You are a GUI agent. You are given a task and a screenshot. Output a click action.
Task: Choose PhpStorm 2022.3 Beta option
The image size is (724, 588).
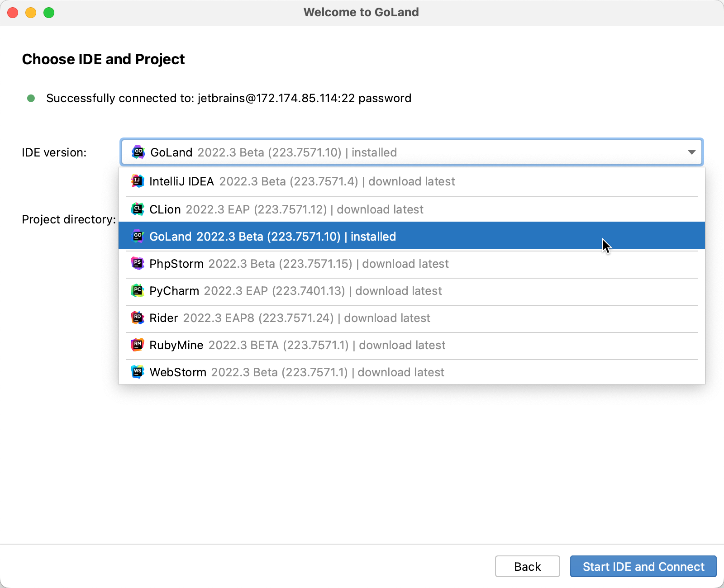tap(412, 264)
